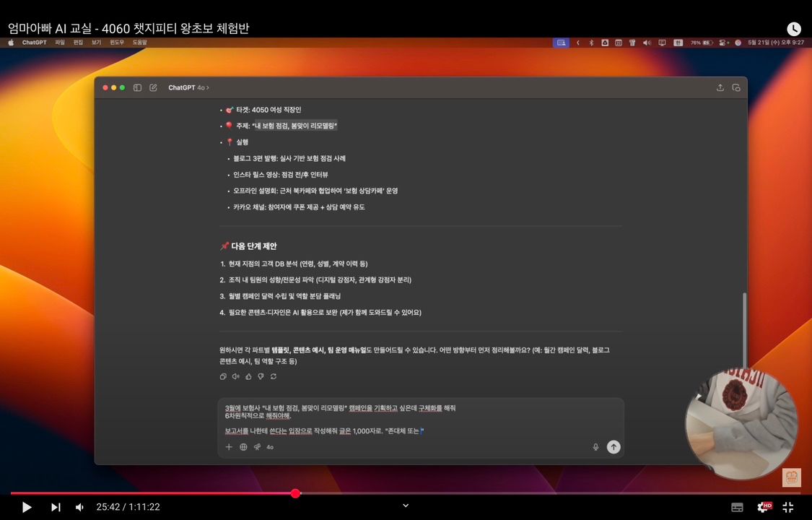Image resolution: width=812 pixels, height=520 pixels.
Task: Toggle deep research telescope icon
Action: pos(257,447)
